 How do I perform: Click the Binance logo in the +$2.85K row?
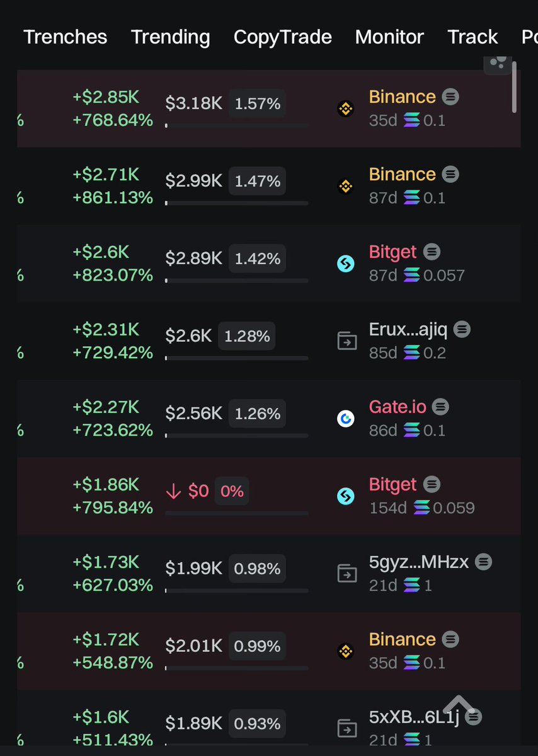pos(345,109)
